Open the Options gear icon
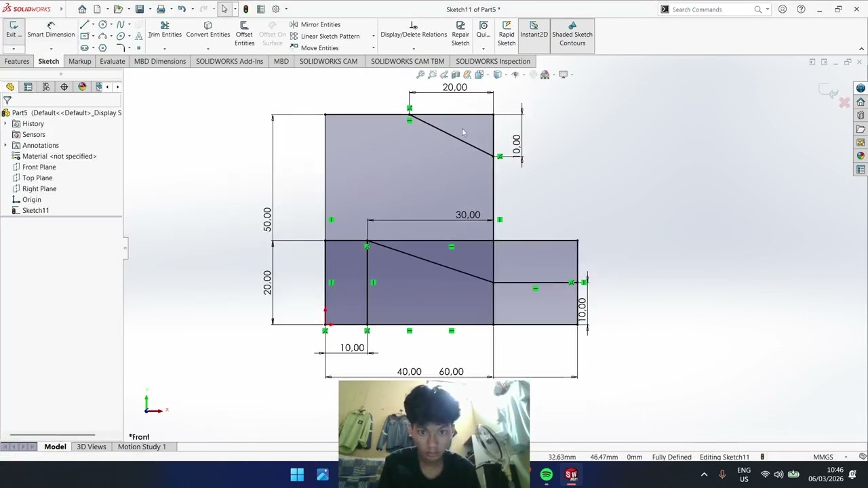Screen dimensions: 868x488 (x=276, y=9)
